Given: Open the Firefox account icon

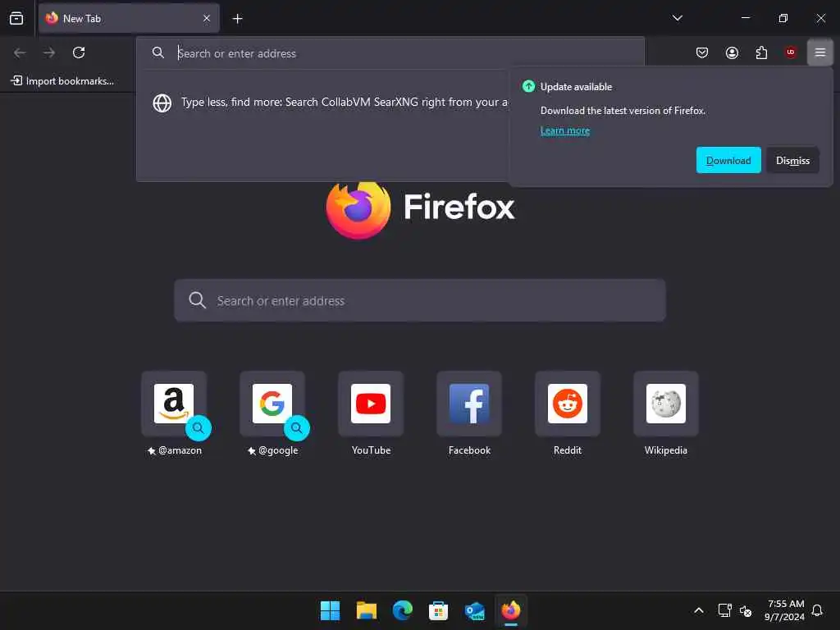Looking at the screenshot, I should [732, 52].
